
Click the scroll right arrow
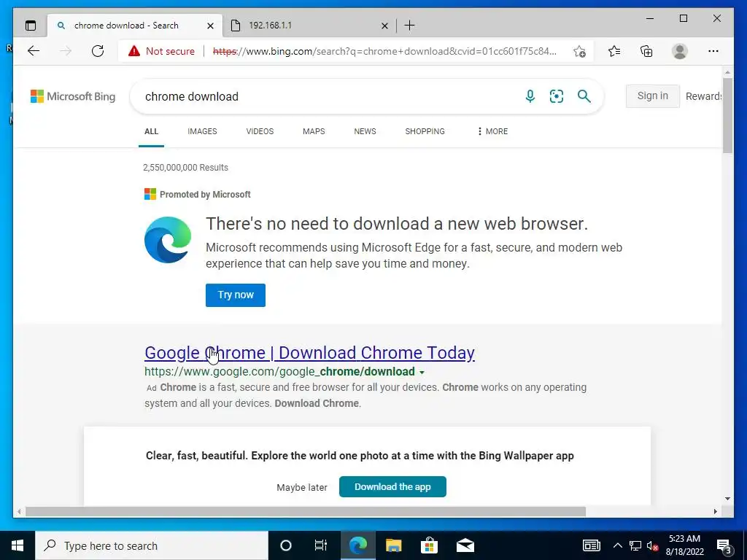pos(716,511)
